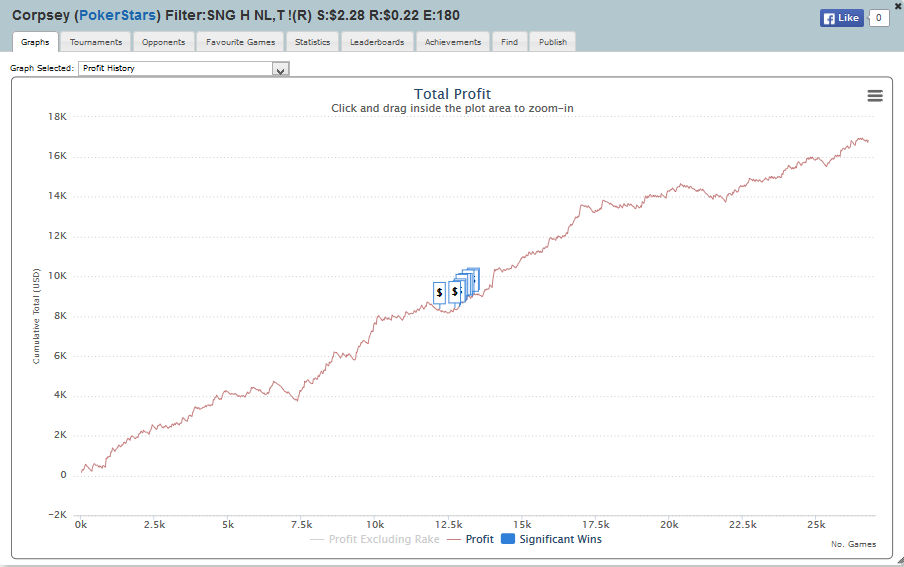Click the second dollar sign win flag

[x=454, y=292]
